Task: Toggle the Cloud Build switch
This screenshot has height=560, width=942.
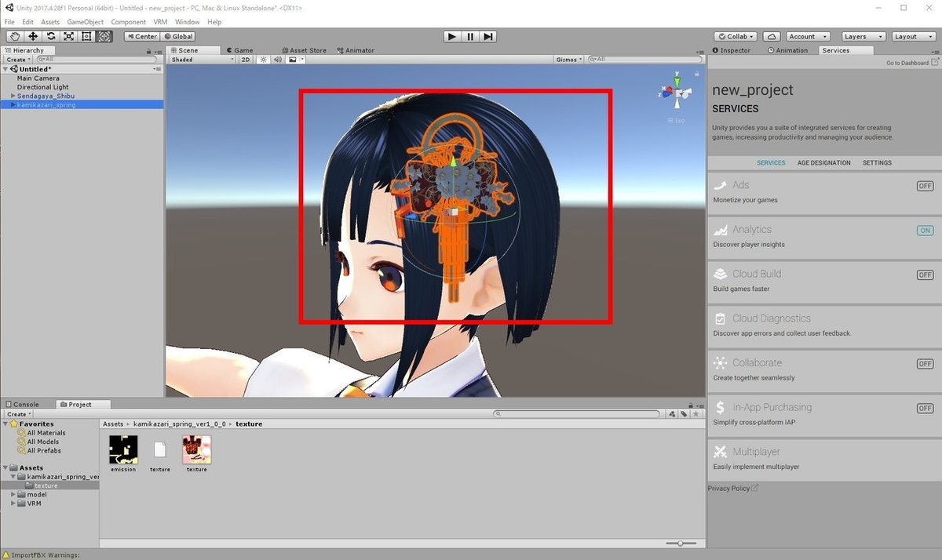Action: coord(925,275)
